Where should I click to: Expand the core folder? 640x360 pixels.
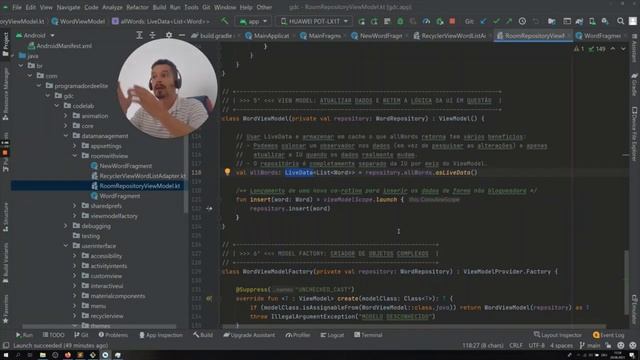point(66,126)
